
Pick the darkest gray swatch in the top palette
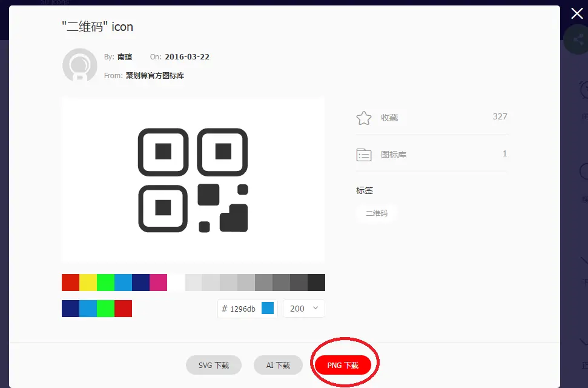coord(316,283)
